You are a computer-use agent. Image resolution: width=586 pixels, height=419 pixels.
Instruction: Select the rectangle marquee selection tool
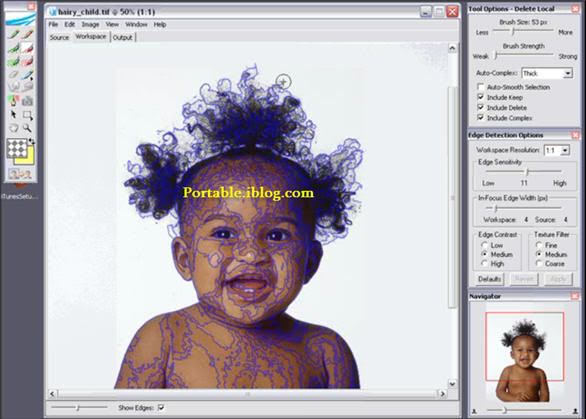point(27,114)
